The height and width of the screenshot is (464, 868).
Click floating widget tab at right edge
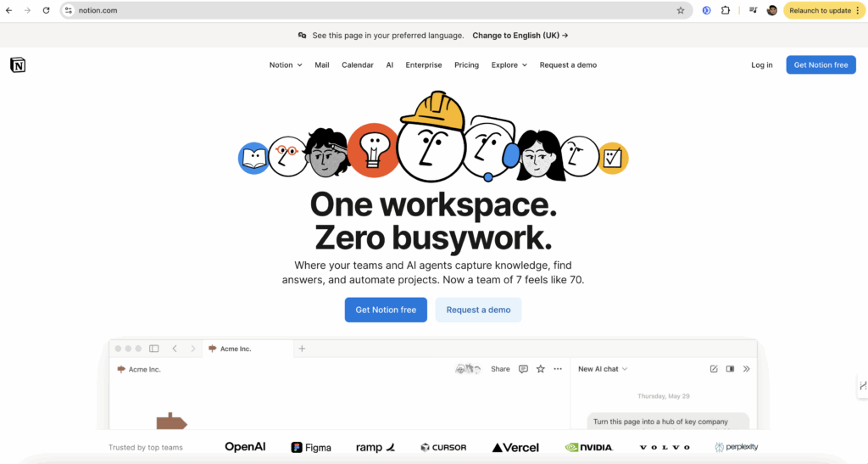[x=862, y=386]
